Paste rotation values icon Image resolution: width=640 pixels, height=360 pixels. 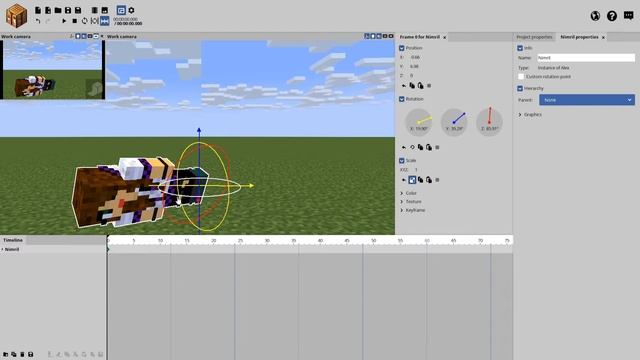coord(429,147)
